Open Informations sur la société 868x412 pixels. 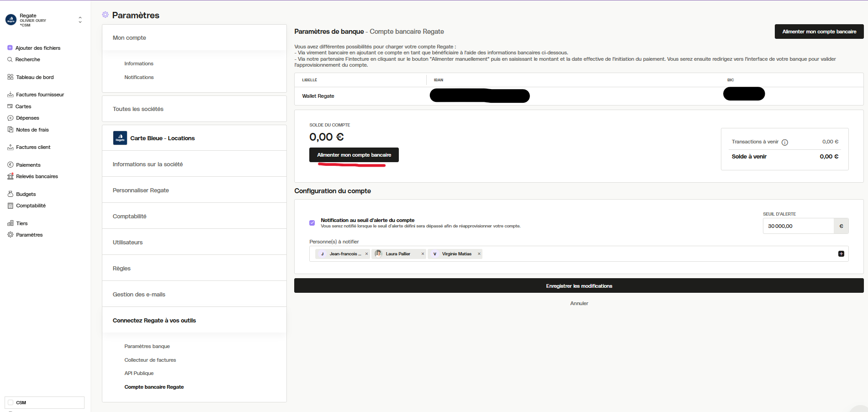tap(194, 164)
